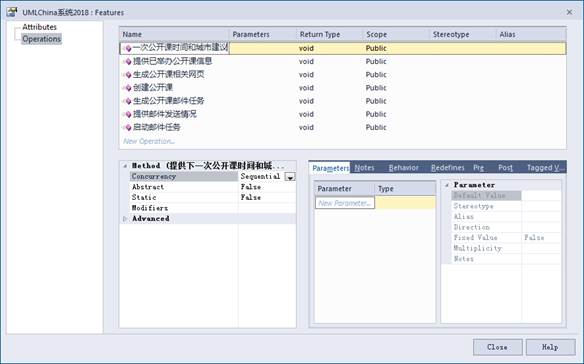Click the Multiplicity parameter property
This screenshot has height=364, width=584.
click(x=477, y=248)
